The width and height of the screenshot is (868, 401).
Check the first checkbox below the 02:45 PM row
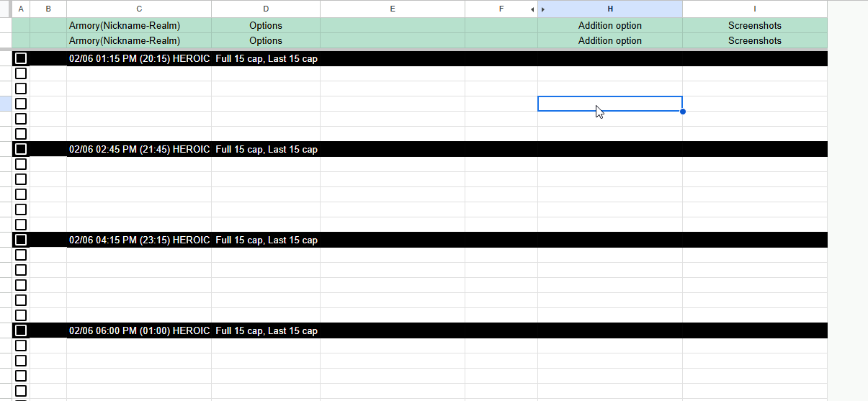[21, 164]
